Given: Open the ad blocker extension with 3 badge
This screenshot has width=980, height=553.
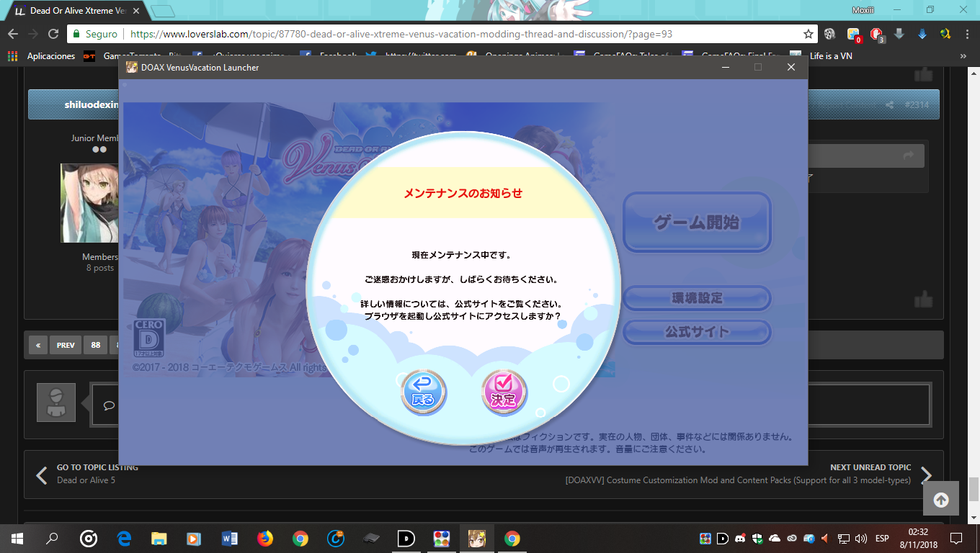Looking at the screenshot, I should (x=877, y=35).
